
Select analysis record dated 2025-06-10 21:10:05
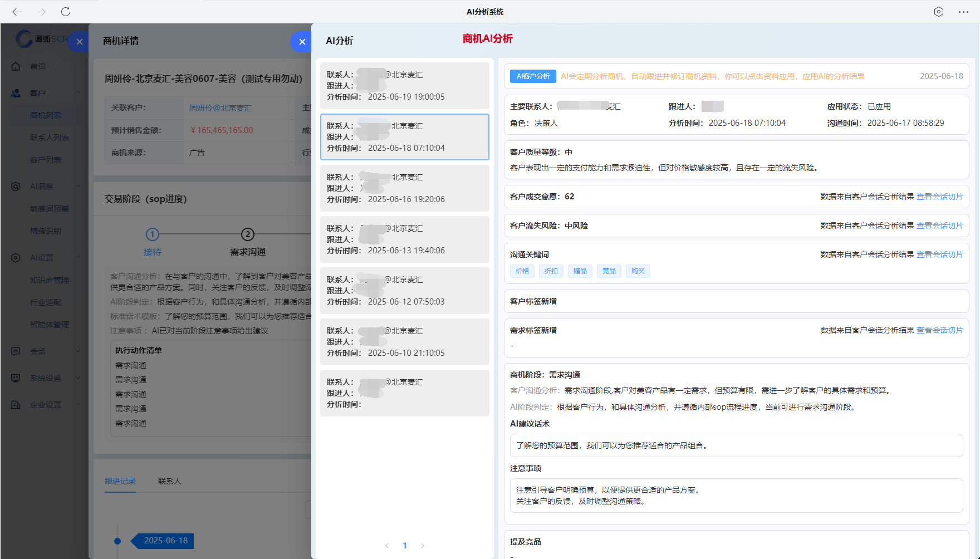pyautogui.click(x=405, y=342)
